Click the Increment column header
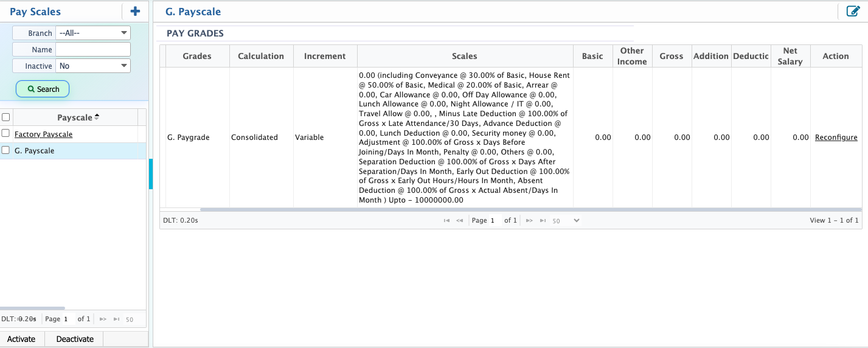868x348 pixels. click(325, 56)
